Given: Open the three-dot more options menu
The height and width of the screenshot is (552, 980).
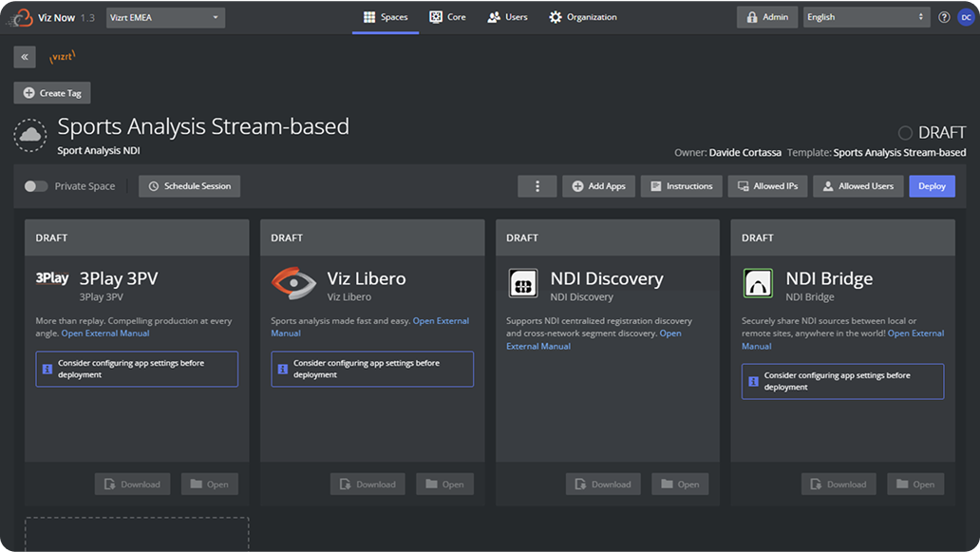Looking at the screenshot, I should pos(537,186).
